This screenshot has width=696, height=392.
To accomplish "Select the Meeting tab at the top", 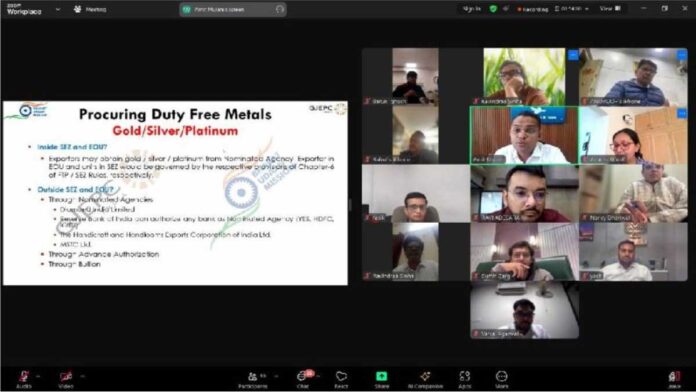I will [90, 9].
